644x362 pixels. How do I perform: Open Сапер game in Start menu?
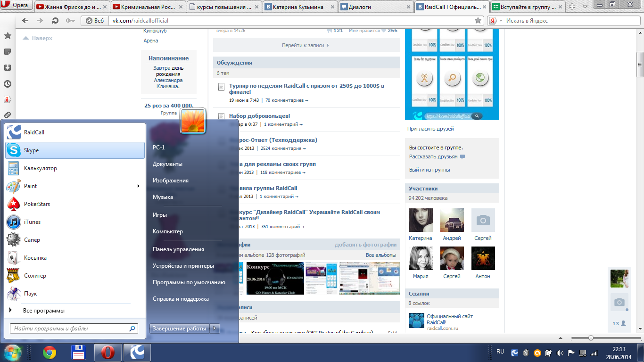coord(75,240)
